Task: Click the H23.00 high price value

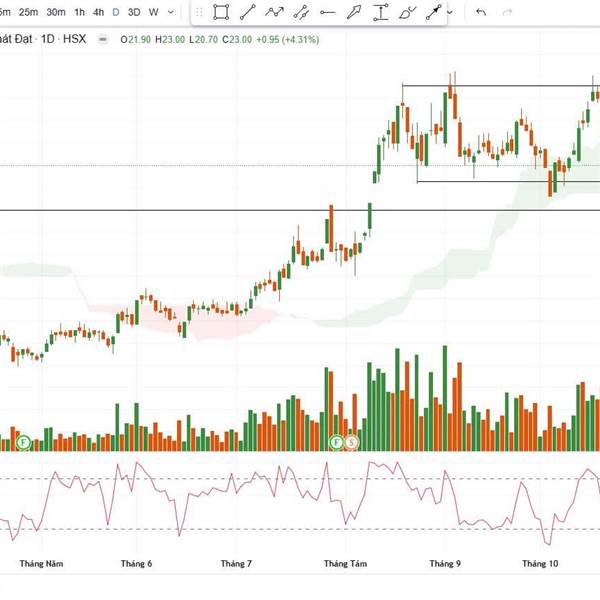Action: (x=170, y=39)
